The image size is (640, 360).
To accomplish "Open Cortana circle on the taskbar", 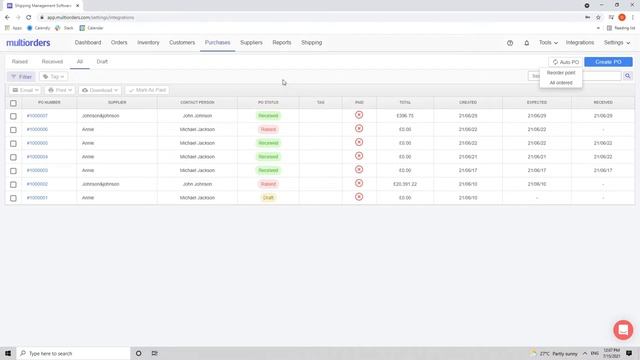I will (139, 353).
